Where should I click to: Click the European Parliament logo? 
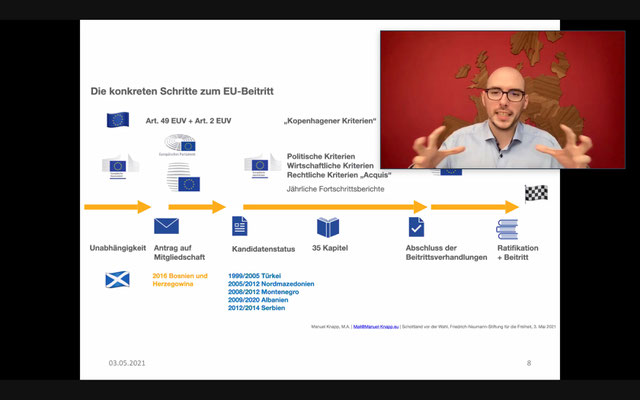pyautogui.click(x=180, y=145)
